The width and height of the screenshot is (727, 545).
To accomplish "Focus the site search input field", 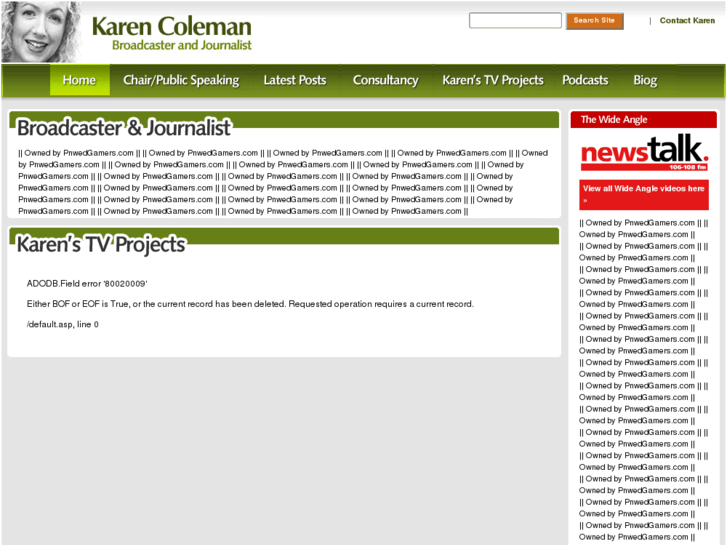I will pos(515,20).
